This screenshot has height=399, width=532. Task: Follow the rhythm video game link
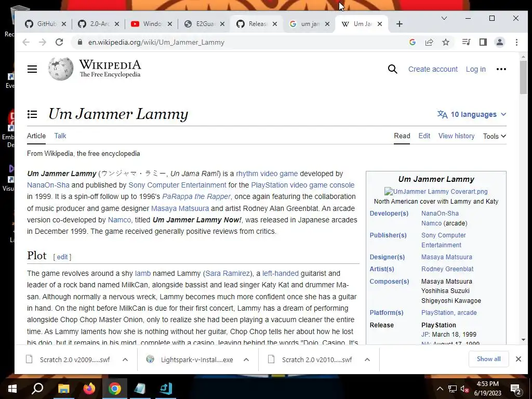click(x=267, y=174)
